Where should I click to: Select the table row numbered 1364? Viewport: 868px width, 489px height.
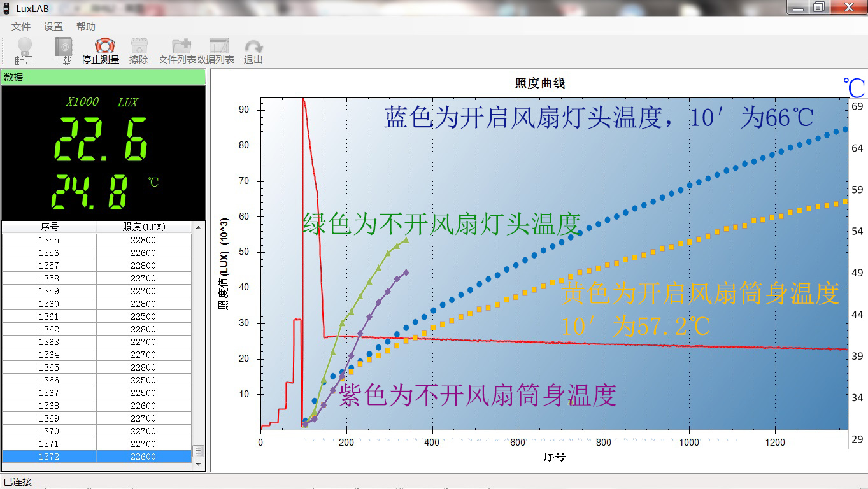(x=97, y=355)
